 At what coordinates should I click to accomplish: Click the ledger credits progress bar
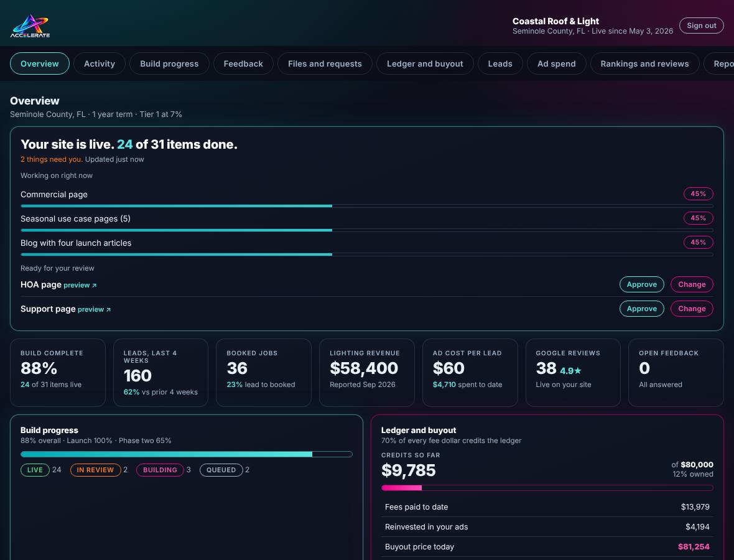(x=547, y=488)
